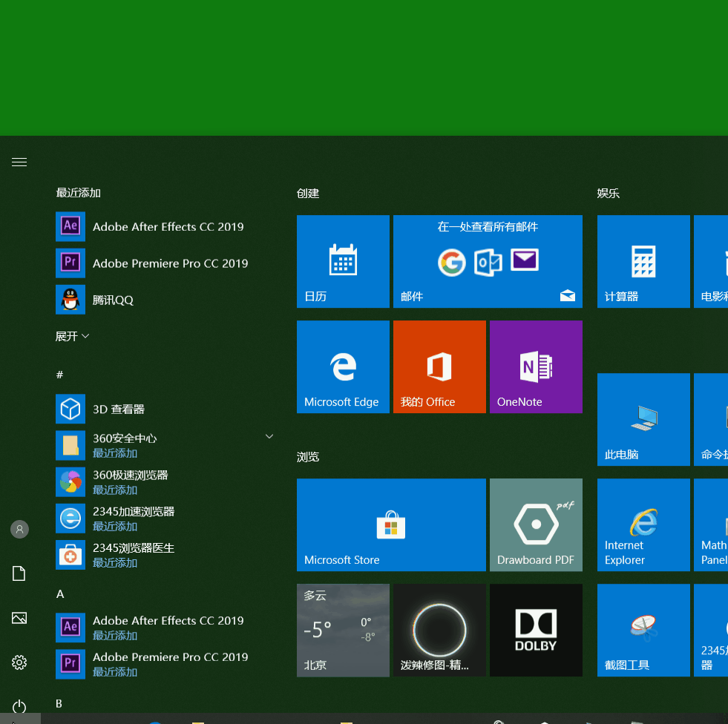Click the 创建 group heading
Screen dimensions: 728x724
pyautogui.click(x=308, y=193)
